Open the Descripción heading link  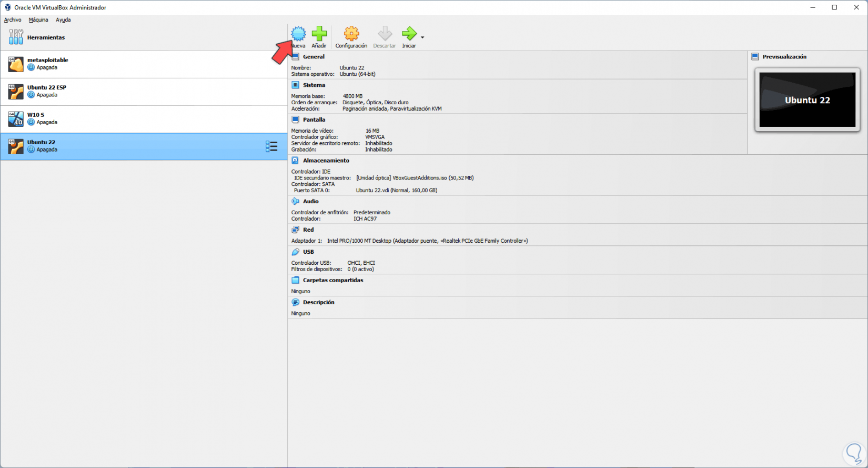(319, 303)
